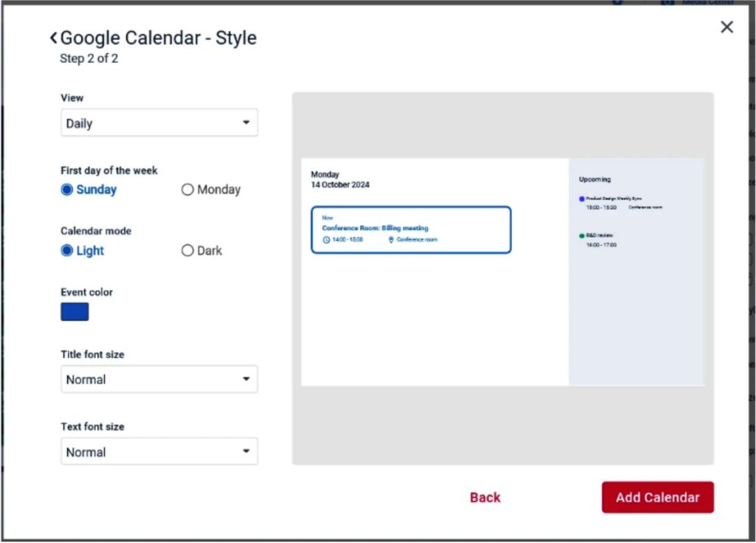Click the back chevron beside Google Calendar title

tap(53, 38)
